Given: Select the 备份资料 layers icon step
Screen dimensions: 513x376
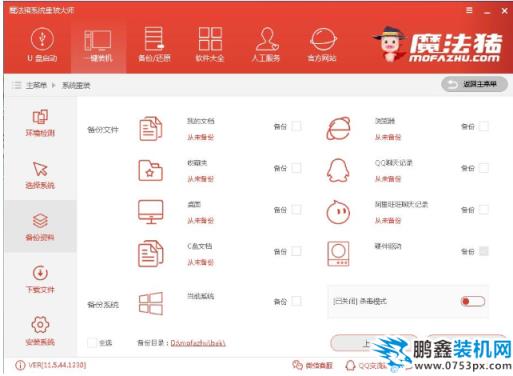Looking at the screenshot, I should 40,221.
